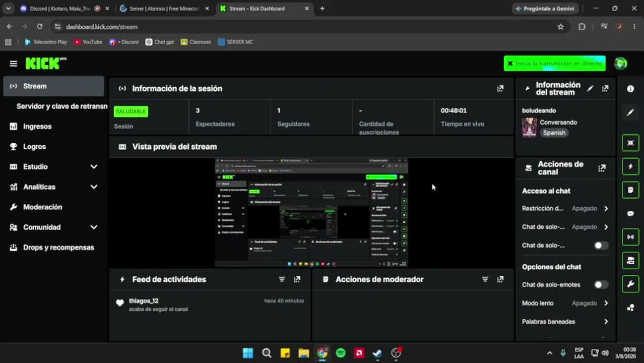Open the Modo lento setting chevron
644x363 pixels.
click(606, 303)
